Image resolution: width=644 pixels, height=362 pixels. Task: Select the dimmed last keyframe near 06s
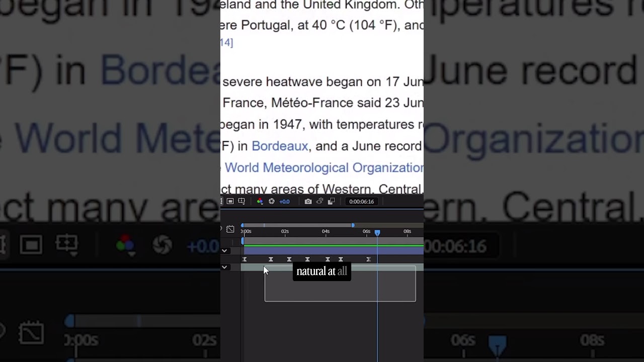click(x=368, y=259)
